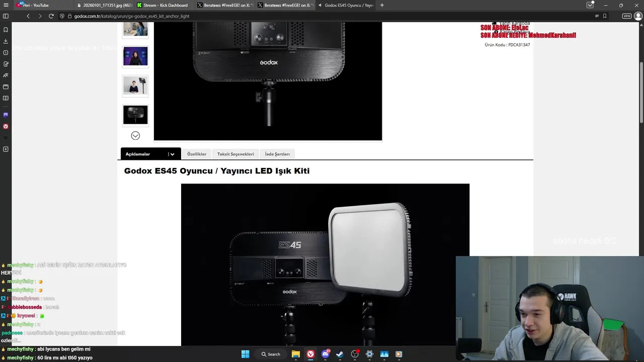Select thumbnail of dark Godox panel
644x362 pixels.
tap(135, 115)
